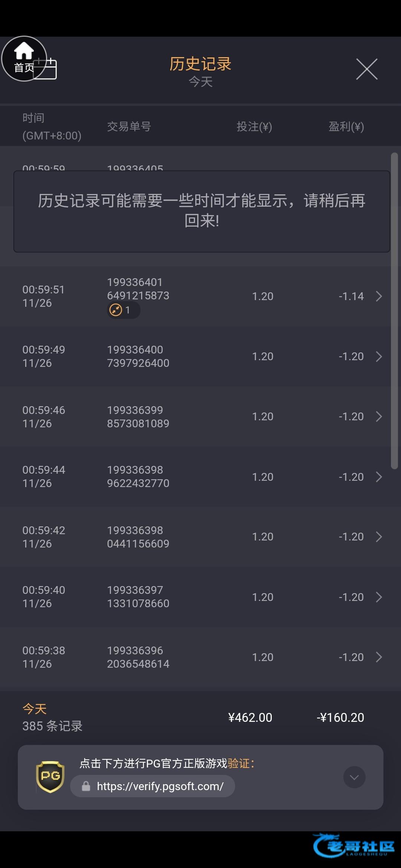The width and height of the screenshot is (401, 868).
Task: Collapse the PG verification banner chevron
Action: pyautogui.click(x=354, y=777)
